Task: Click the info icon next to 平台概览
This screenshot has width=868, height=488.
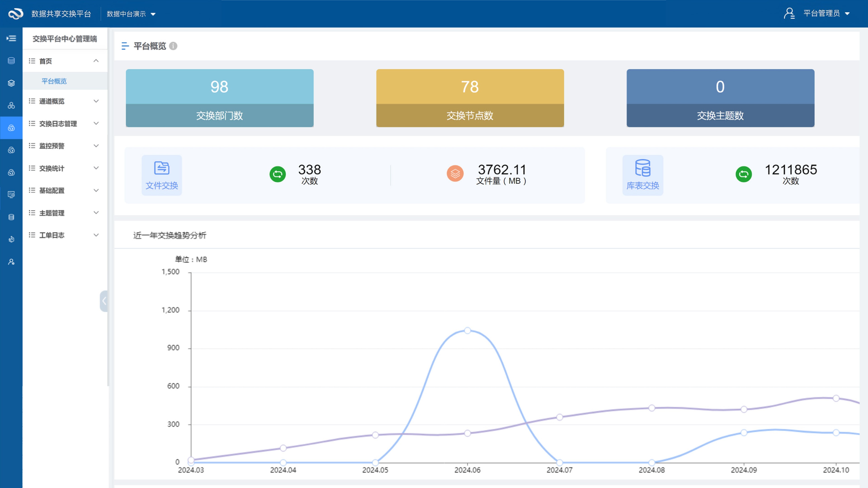Action: click(x=173, y=46)
